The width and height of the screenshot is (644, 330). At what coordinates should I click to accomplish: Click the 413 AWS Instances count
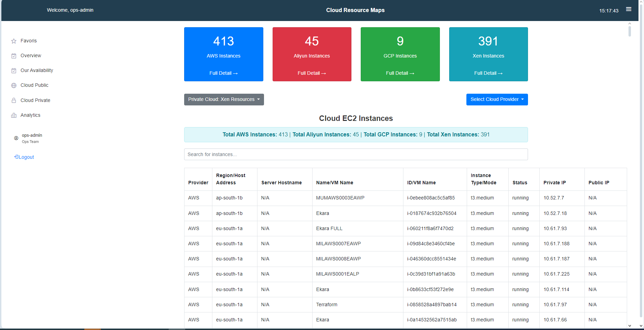[224, 41]
